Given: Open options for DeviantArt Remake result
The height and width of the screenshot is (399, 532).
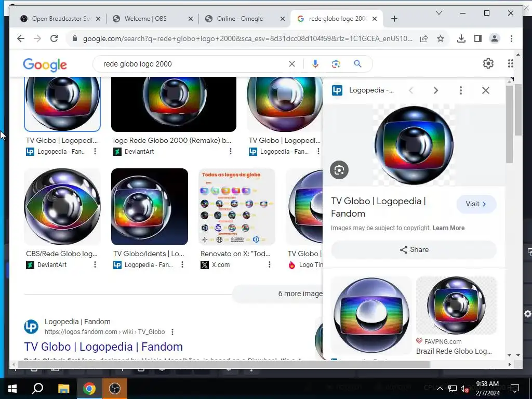Looking at the screenshot, I should pos(230,151).
